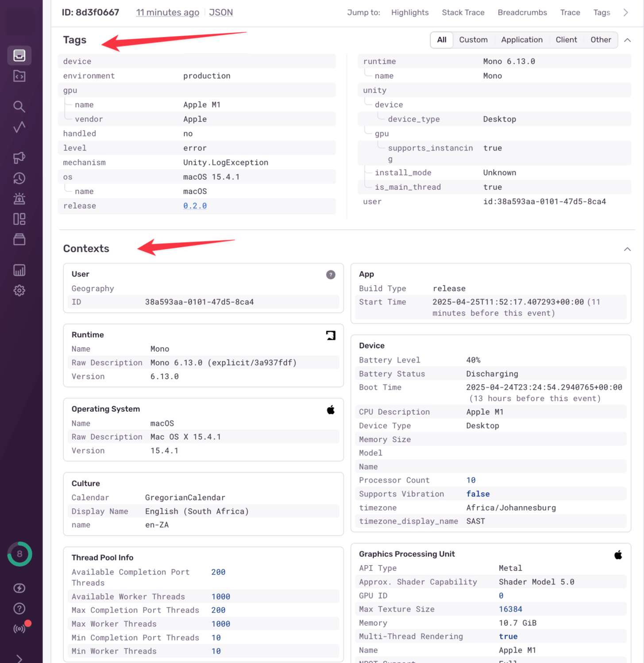Select the magnifying glass search icon
This screenshot has width=644, height=663.
pos(19,106)
